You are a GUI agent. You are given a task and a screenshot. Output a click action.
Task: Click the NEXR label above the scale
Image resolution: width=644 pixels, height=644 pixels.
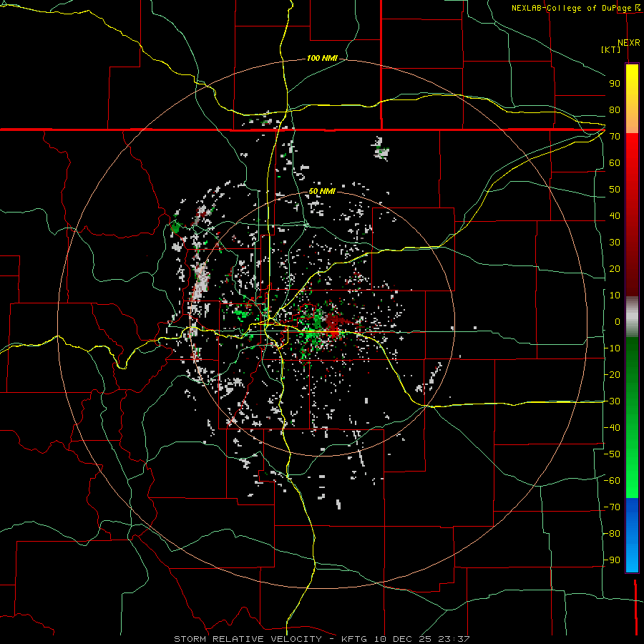pyautogui.click(x=628, y=43)
